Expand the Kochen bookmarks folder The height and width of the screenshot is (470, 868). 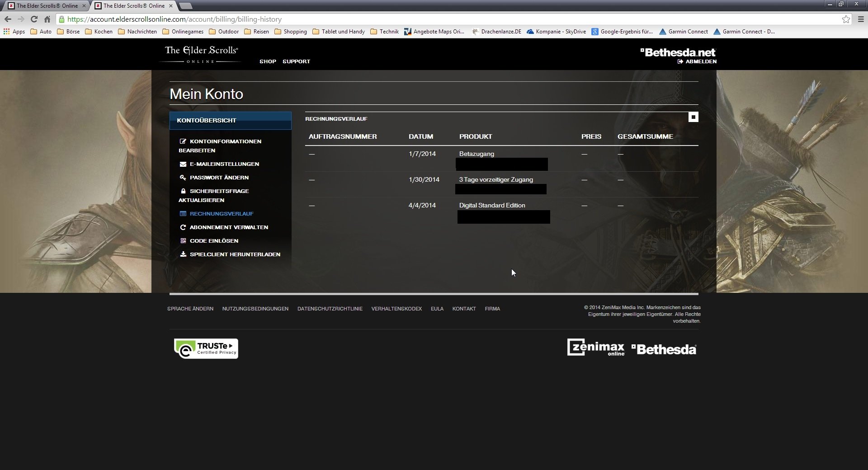click(x=99, y=32)
